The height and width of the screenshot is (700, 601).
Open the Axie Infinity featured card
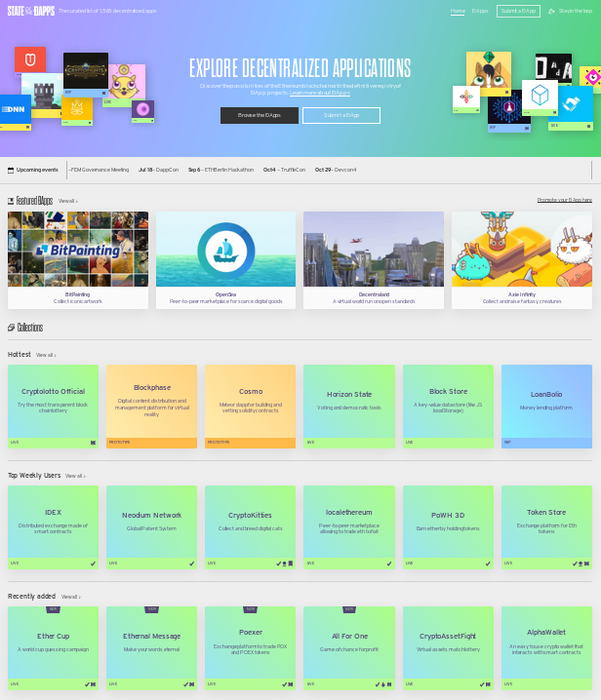pos(522,260)
